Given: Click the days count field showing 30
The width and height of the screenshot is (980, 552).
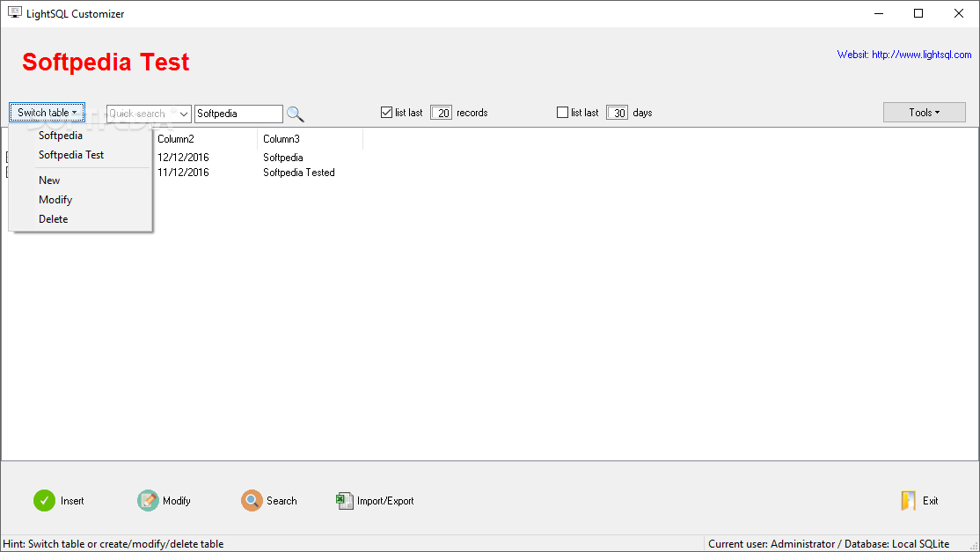Looking at the screenshot, I should (617, 114).
